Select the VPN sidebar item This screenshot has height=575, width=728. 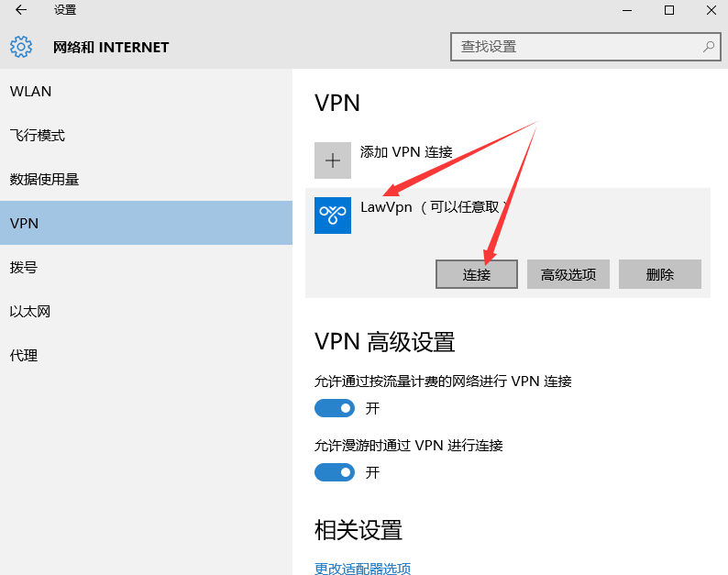coord(24,224)
